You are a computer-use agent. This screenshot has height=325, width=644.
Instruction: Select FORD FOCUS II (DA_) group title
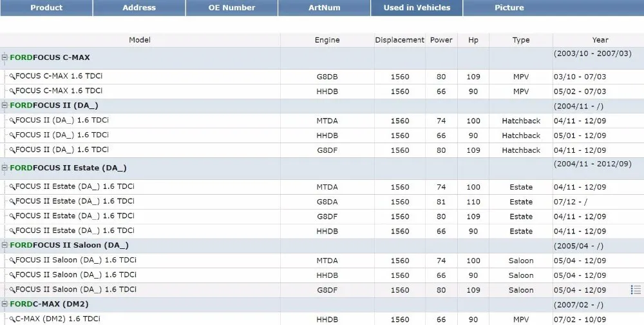tap(54, 105)
